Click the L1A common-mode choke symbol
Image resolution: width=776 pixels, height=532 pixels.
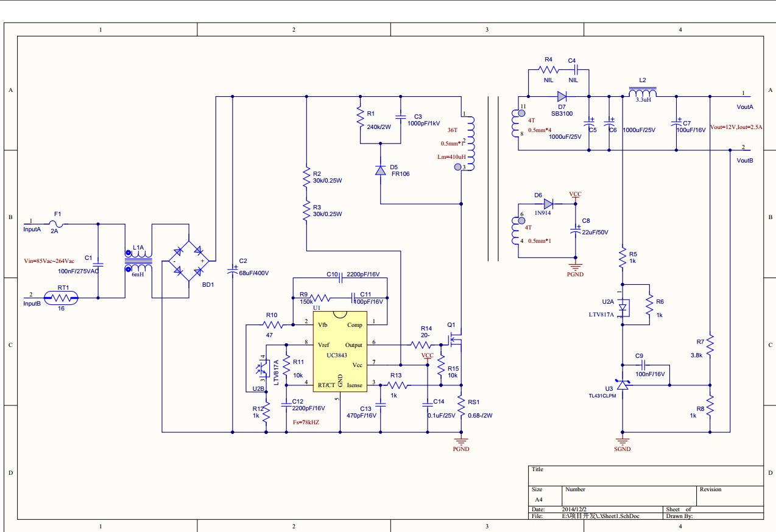(x=139, y=262)
